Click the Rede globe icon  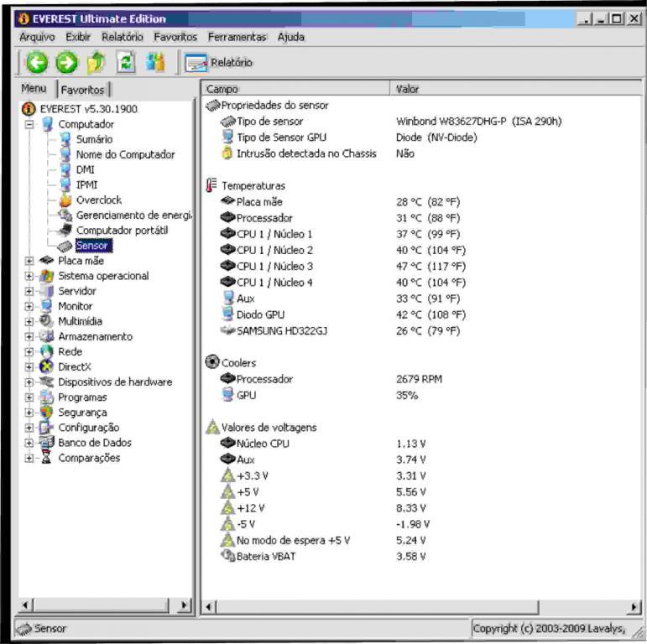[x=47, y=351]
